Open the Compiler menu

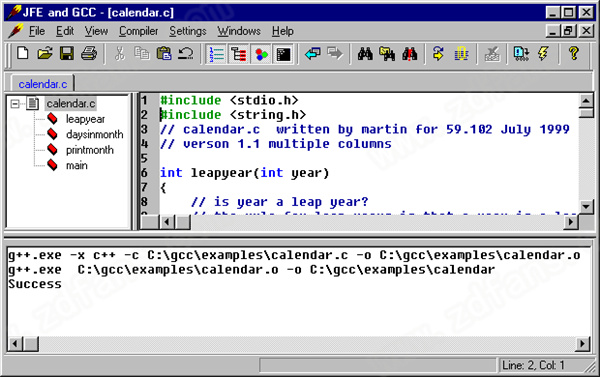[139, 31]
